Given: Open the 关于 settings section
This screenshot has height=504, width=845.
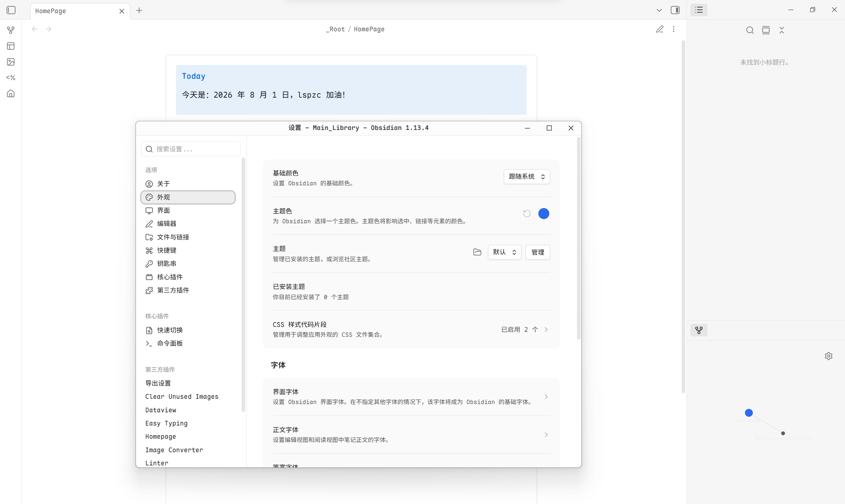Looking at the screenshot, I should (x=188, y=184).
